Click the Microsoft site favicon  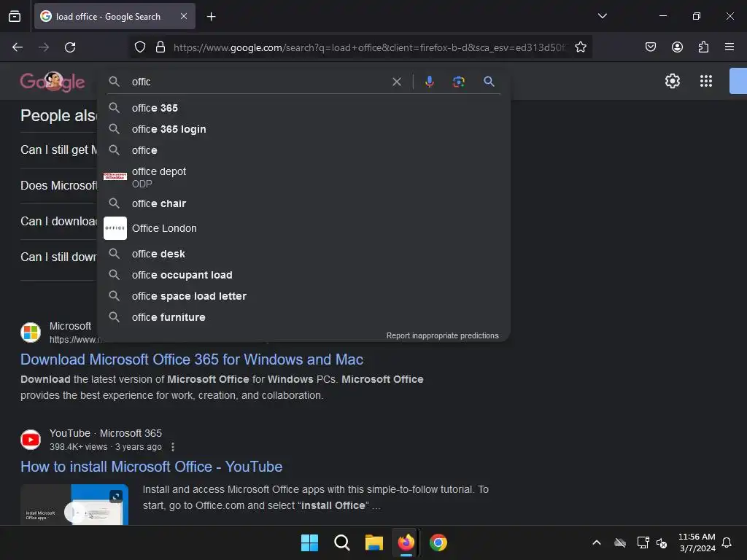pos(31,332)
